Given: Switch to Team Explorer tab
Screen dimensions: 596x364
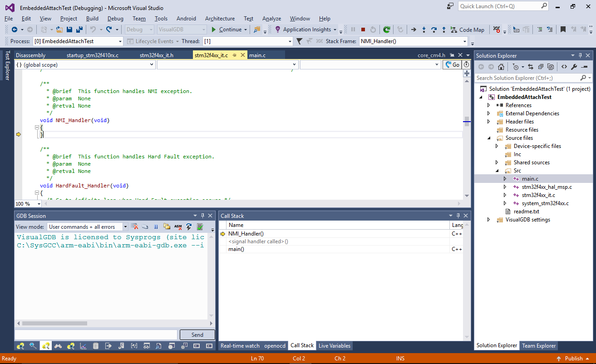Looking at the screenshot, I should click(539, 346).
